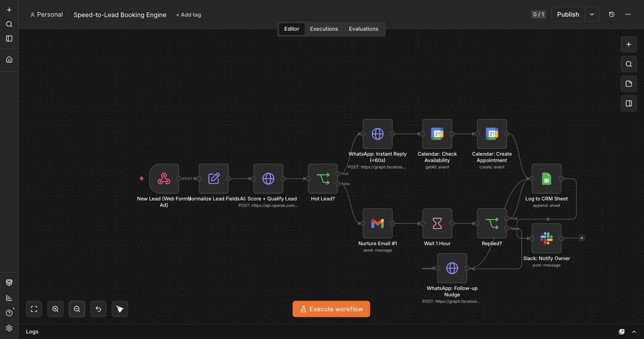Select the Normalize Lead Fields node
644x339 pixels.
pos(214,179)
